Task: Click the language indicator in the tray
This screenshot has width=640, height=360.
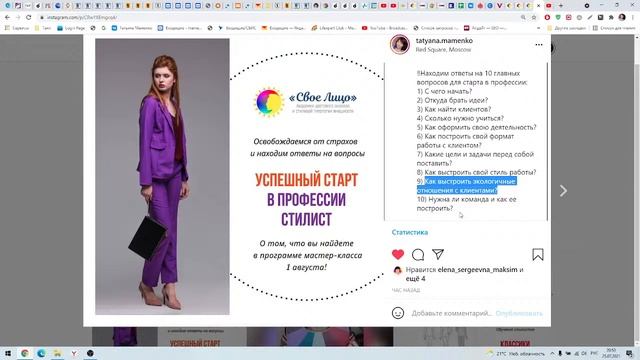Action: pyautogui.click(x=594, y=353)
